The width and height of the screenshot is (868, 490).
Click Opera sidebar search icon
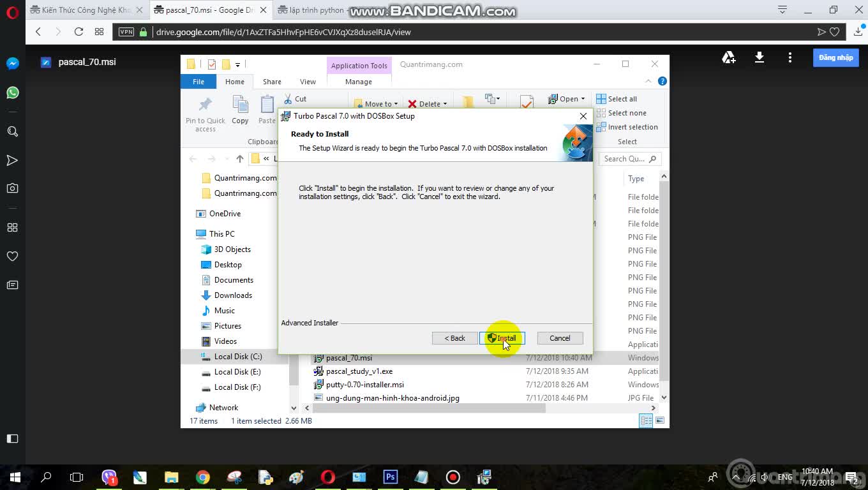click(12, 131)
